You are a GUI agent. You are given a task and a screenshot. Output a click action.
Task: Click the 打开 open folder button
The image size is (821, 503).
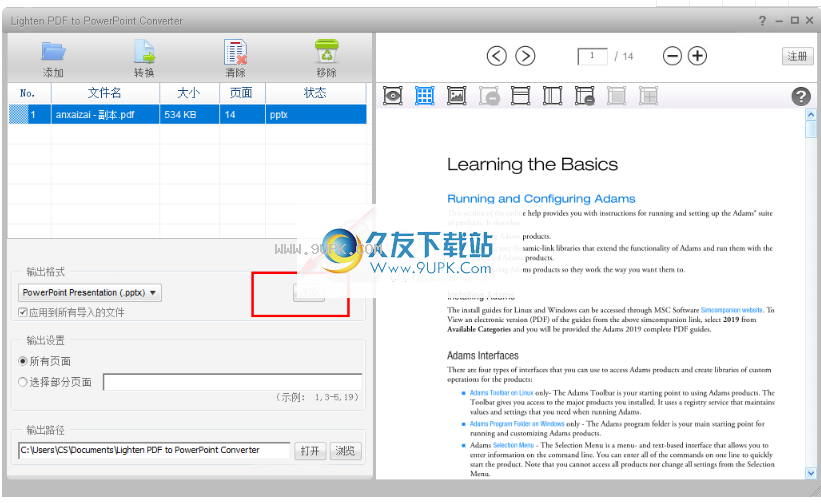pos(310,451)
